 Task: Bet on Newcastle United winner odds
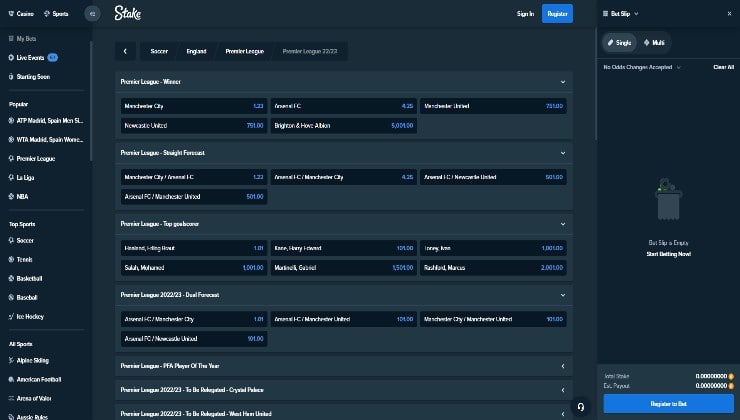[194, 126]
